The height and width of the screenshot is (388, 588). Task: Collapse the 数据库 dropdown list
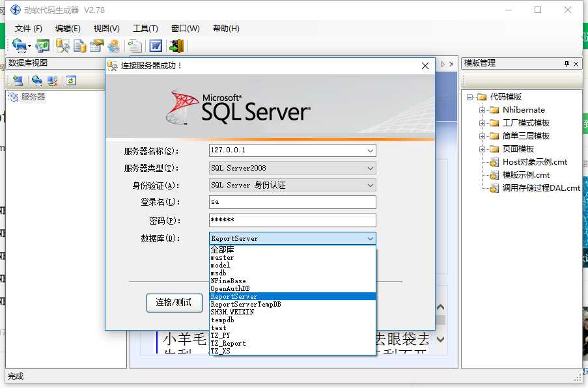tap(370, 238)
